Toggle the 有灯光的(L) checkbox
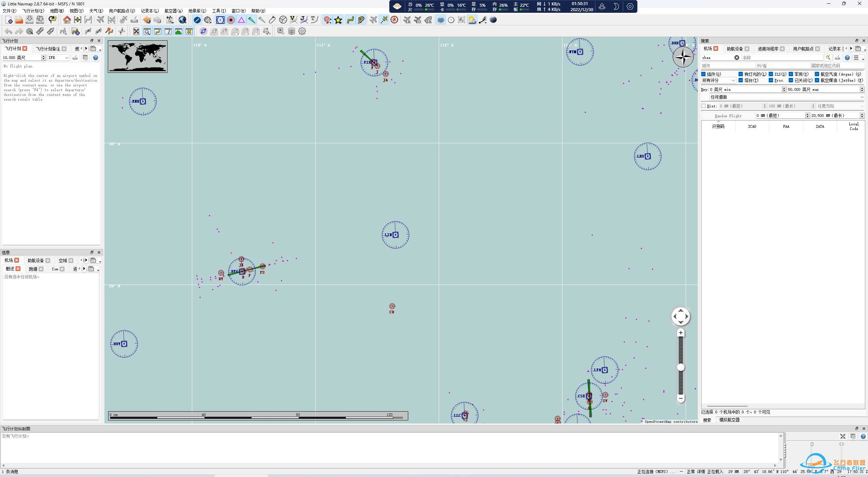Image resolution: width=868 pixels, height=477 pixels. click(741, 74)
